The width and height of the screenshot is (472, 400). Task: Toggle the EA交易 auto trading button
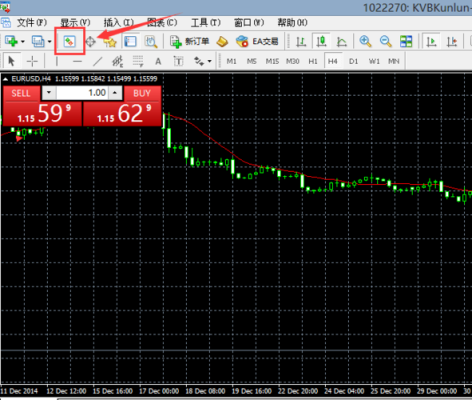tap(257, 42)
